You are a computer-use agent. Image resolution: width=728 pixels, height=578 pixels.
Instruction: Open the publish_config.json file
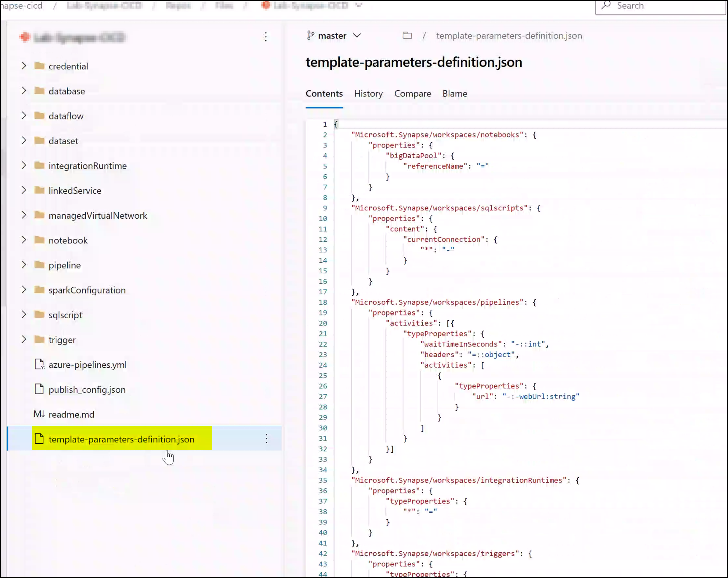[x=87, y=389]
